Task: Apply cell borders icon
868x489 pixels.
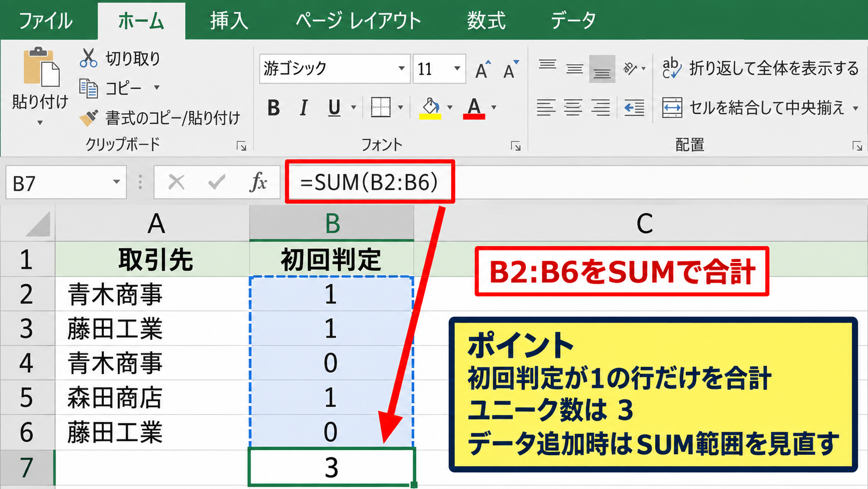Action: tap(381, 108)
